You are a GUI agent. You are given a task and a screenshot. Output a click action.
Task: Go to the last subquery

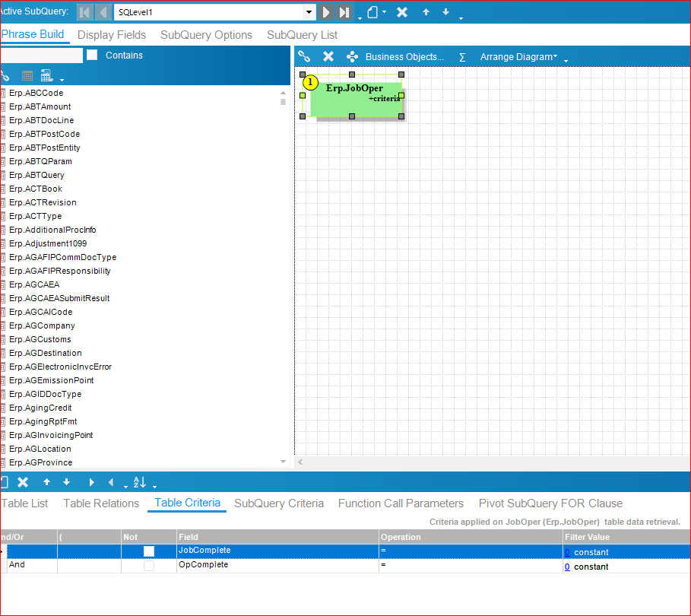click(x=344, y=12)
